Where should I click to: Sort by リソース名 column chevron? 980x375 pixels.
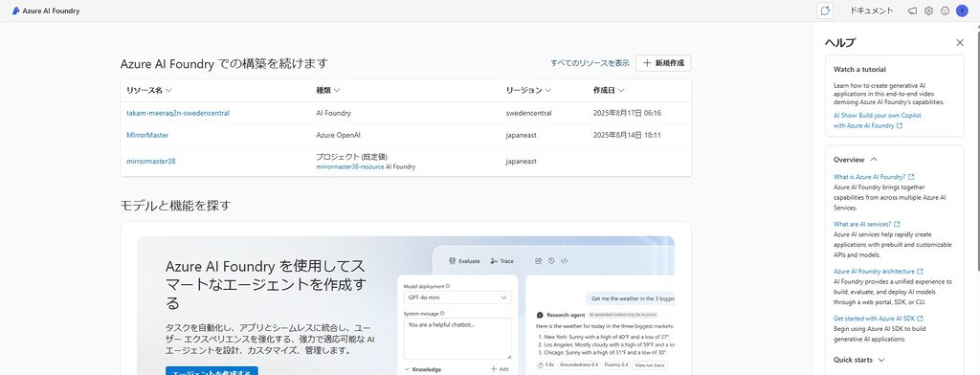[x=168, y=91]
